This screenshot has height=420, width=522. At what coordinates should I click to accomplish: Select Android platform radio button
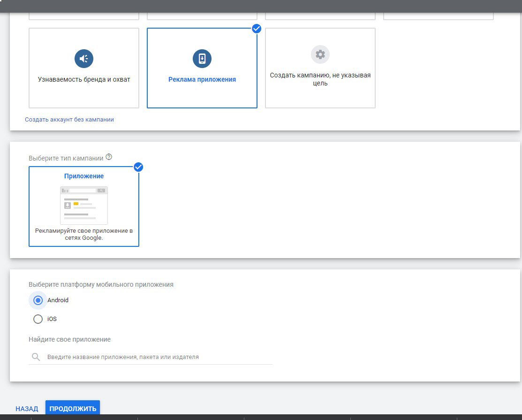[x=38, y=300]
